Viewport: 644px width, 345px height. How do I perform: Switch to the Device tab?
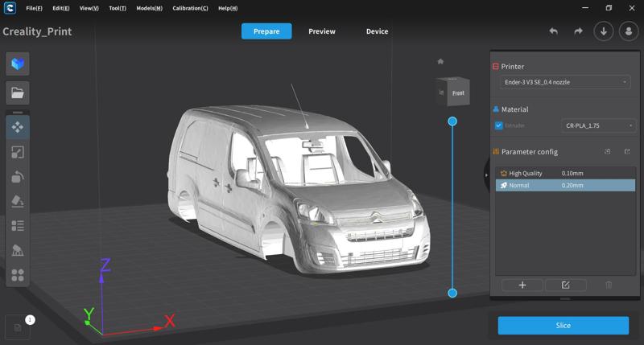coord(377,31)
